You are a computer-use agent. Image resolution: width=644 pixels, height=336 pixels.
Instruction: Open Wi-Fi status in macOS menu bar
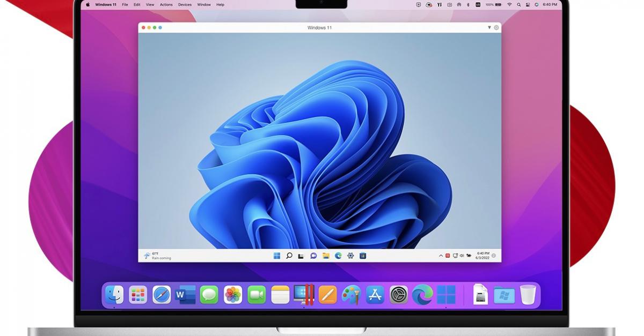[509, 4]
